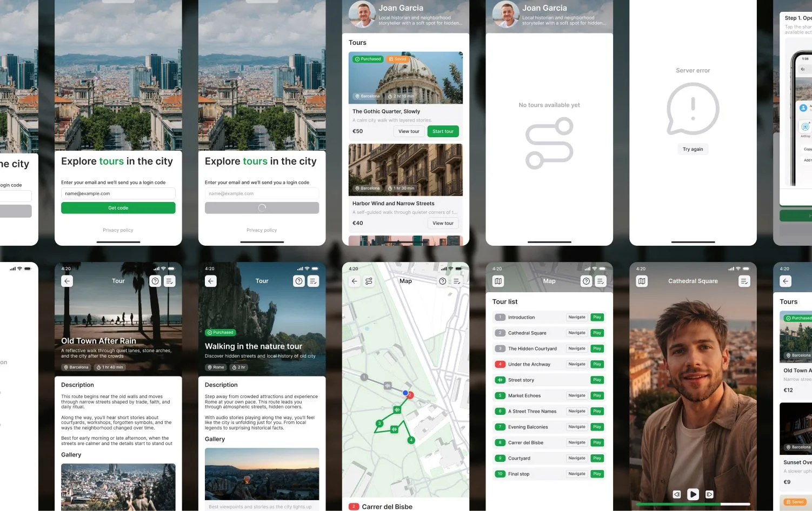Screen dimensions: 812x511
Task: Open The Gothic Quarter dome thumbnail
Action: pos(406,78)
